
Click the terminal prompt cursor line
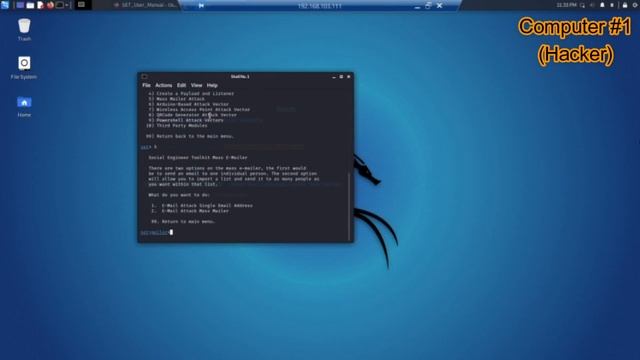click(157, 232)
